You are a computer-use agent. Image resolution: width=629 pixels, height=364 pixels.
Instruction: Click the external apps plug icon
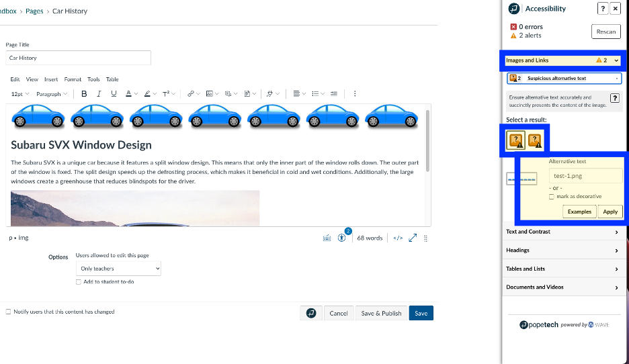pyautogui.click(x=269, y=94)
